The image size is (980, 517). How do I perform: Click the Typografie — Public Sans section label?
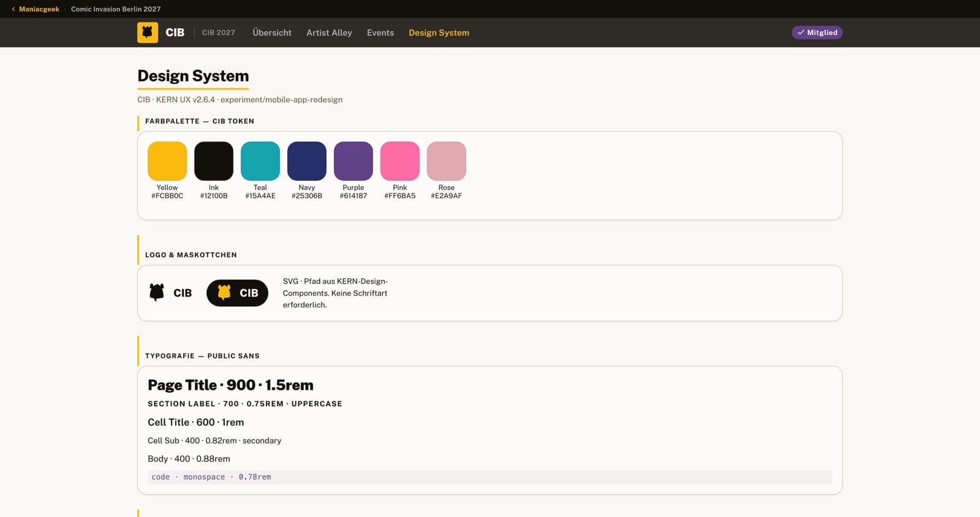tap(202, 356)
